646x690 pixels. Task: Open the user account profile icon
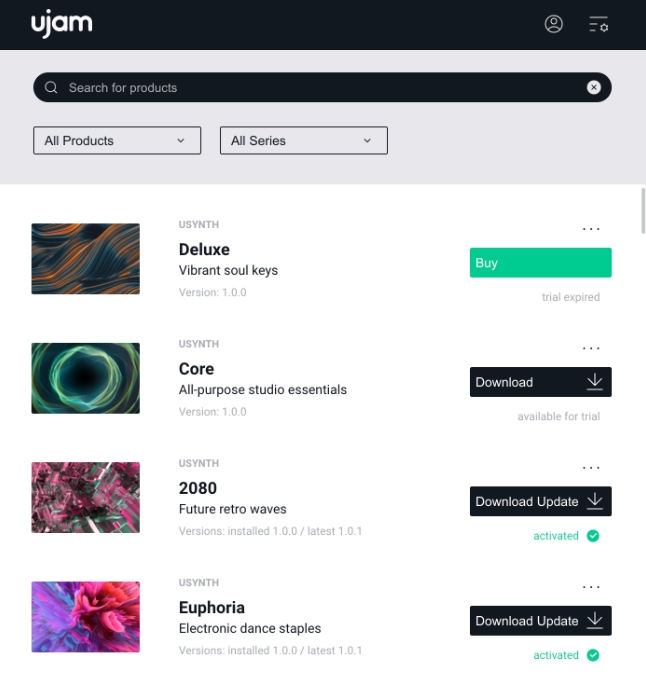click(x=554, y=24)
